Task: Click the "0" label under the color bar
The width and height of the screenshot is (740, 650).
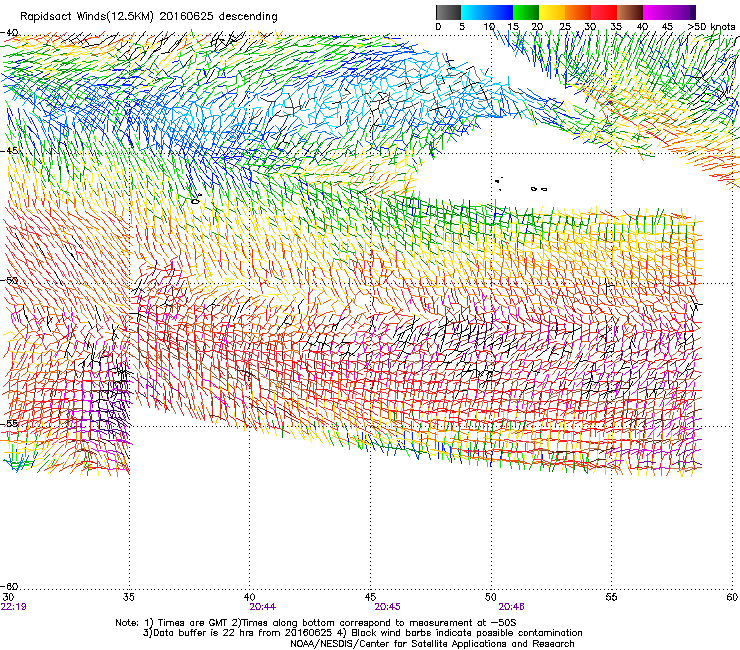Action: point(438,27)
